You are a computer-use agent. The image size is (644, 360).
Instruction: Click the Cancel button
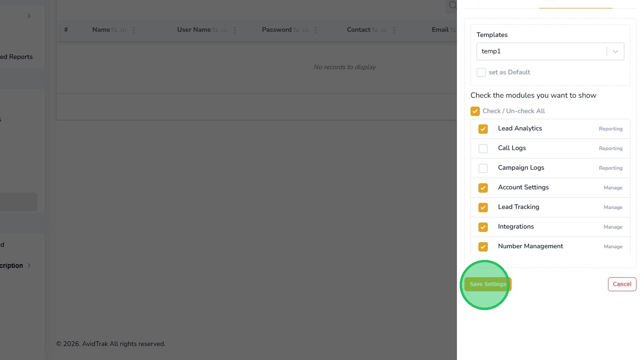pyautogui.click(x=622, y=284)
